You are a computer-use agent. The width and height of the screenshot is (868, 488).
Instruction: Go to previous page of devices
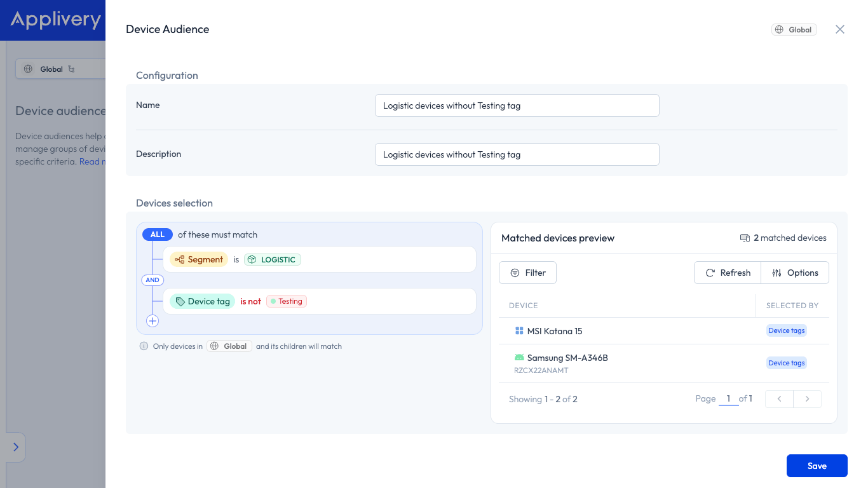pyautogui.click(x=780, y=399)
